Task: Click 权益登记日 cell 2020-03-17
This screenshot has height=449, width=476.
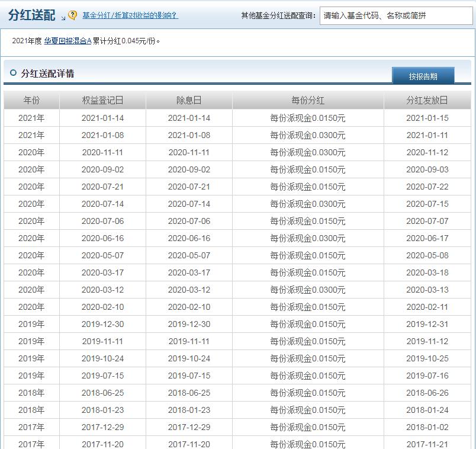Action: pos(102,272)
